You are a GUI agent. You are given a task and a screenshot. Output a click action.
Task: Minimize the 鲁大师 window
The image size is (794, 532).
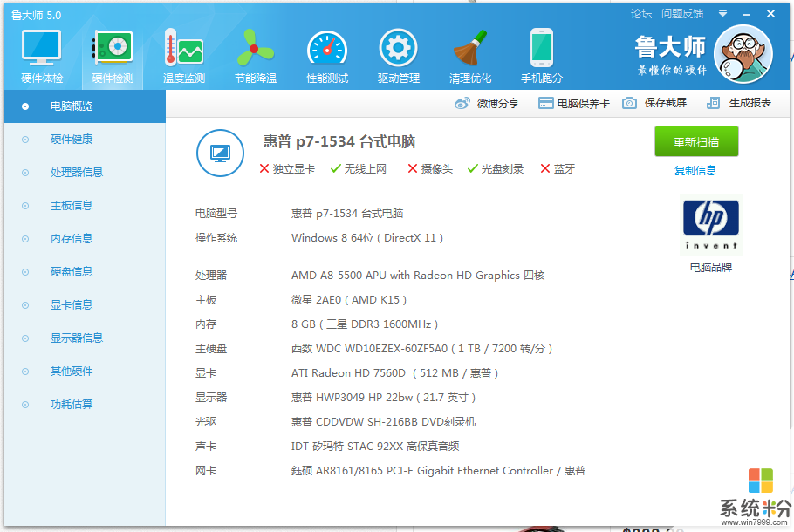pos(746,14)
